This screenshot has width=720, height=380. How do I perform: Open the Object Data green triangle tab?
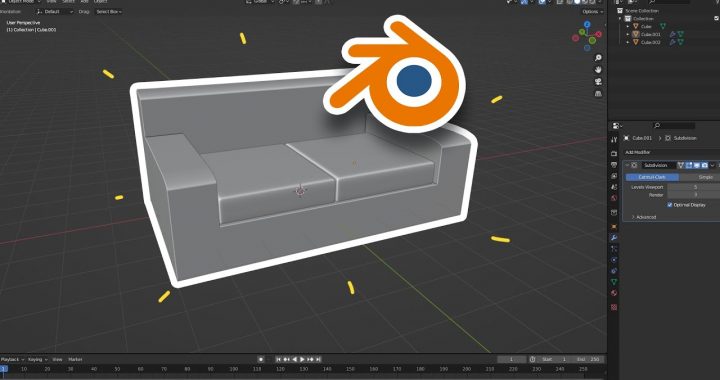[x=614, y=282]
